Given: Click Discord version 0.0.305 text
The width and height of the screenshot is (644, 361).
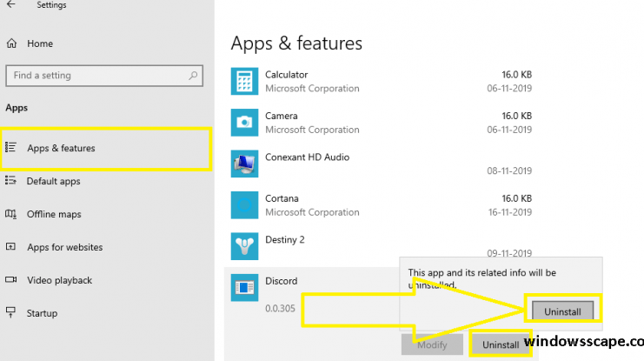Looking at the screenshot, I should (280, 308).
